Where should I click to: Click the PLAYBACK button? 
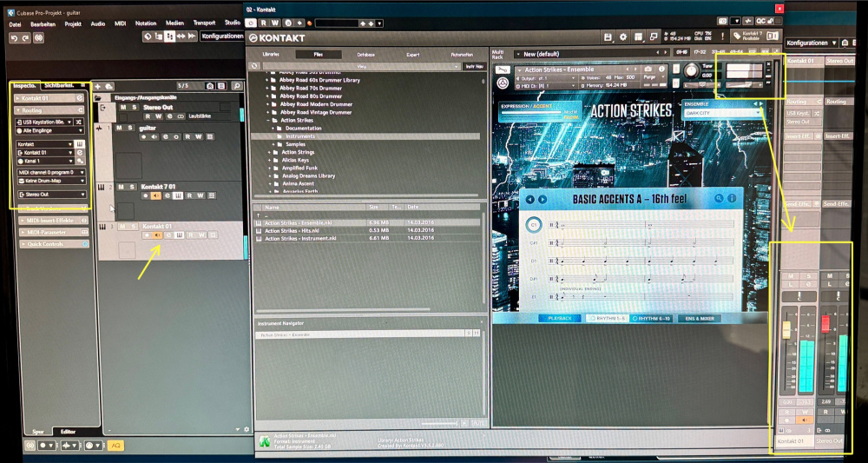pyautogui.click(x=560, y=319)
